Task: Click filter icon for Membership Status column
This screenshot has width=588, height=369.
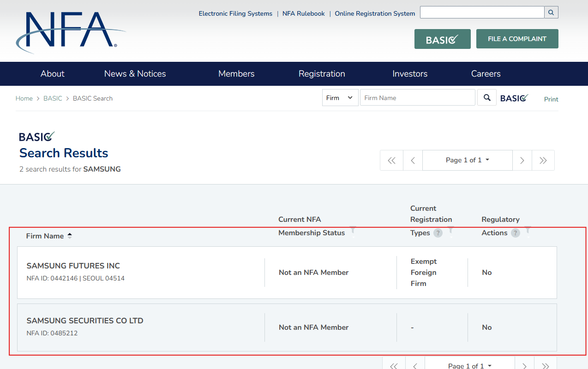Action: coord(353,230)
